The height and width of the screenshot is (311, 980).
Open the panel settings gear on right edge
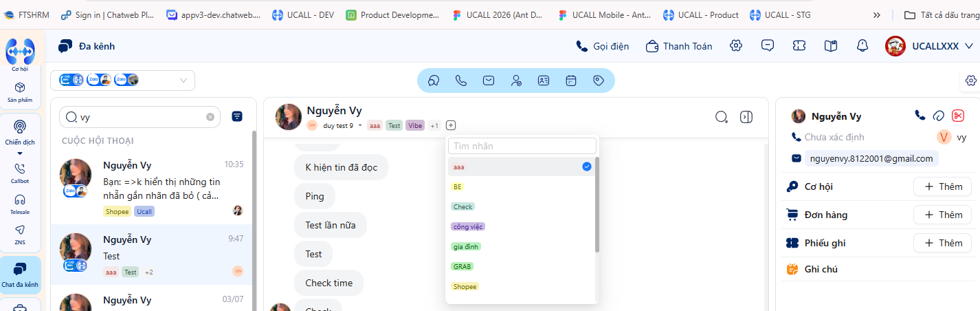pos(971,81)
